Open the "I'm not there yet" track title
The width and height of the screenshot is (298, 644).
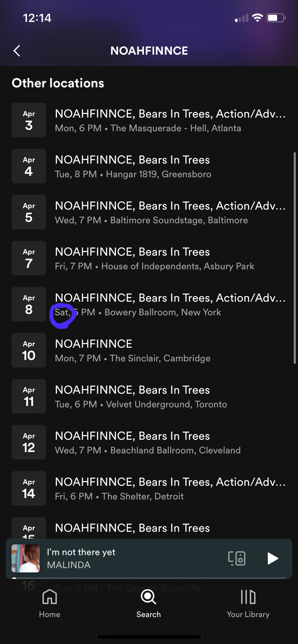(x=81, y=552)
